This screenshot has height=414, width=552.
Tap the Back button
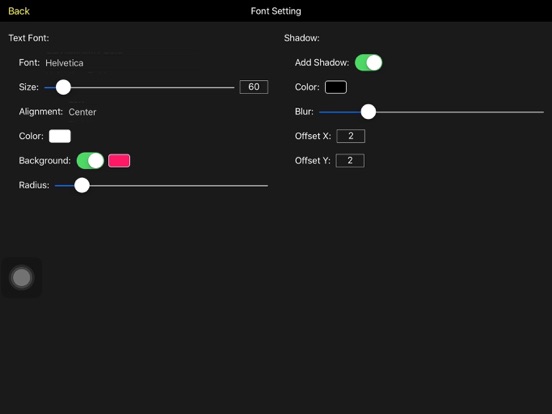coord(19,11)
